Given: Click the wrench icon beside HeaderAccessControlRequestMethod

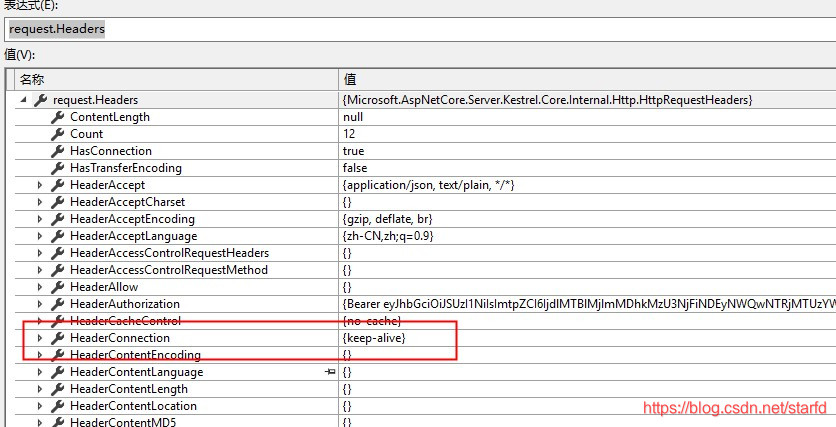Looking at the screenshot, I should point(57,270).
